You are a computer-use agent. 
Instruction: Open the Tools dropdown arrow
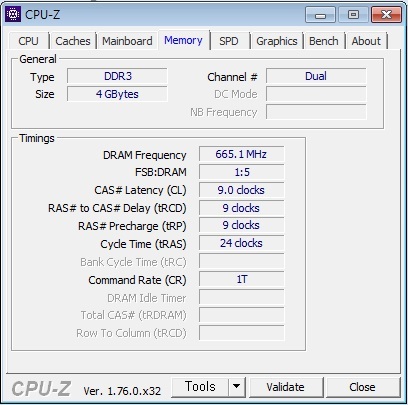(x=237, y=387)
